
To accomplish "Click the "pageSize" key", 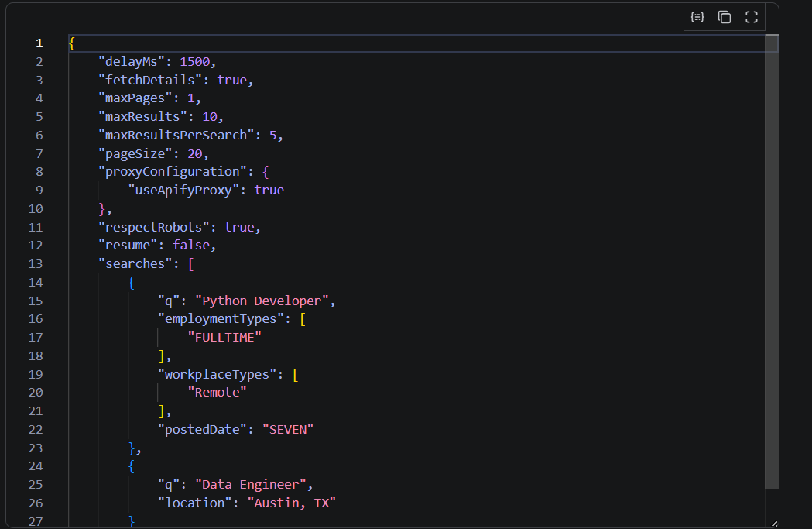I will tap(135, 154).
